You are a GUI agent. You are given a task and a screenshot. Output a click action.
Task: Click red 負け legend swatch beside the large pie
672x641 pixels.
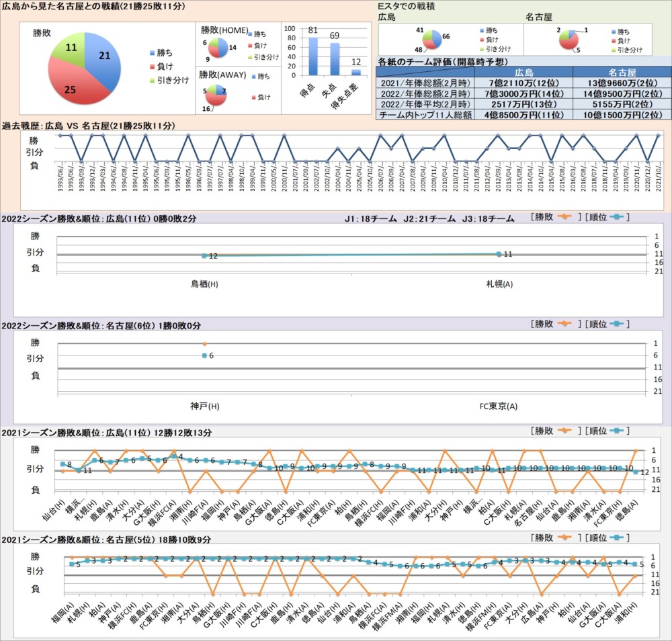click(x=151, y=67)
